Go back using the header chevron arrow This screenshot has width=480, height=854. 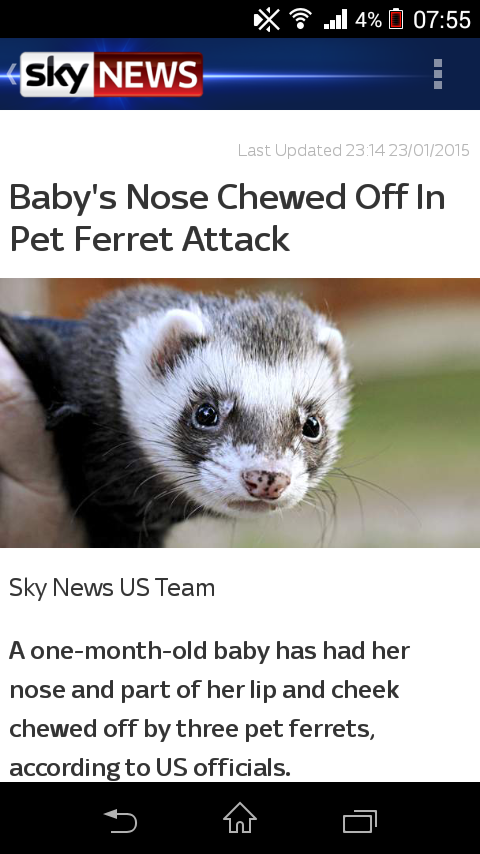tap(12, 74)
